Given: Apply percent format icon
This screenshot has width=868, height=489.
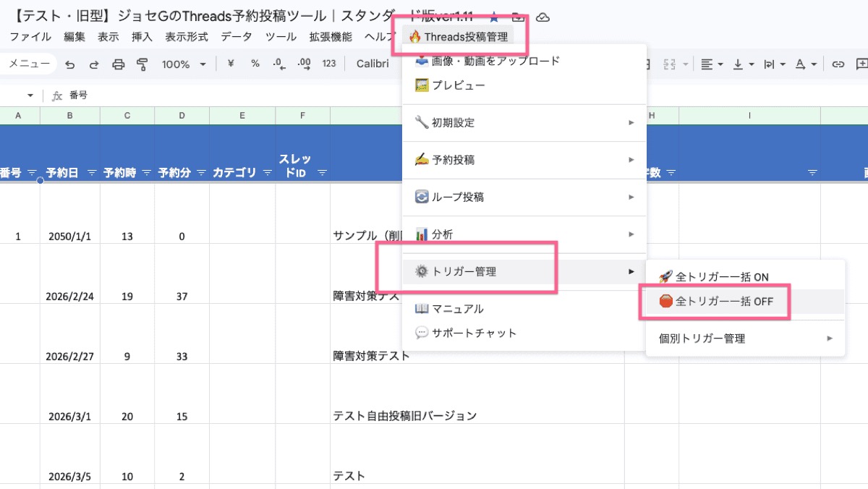Looking at the screenshot, I should pos(255,64).
